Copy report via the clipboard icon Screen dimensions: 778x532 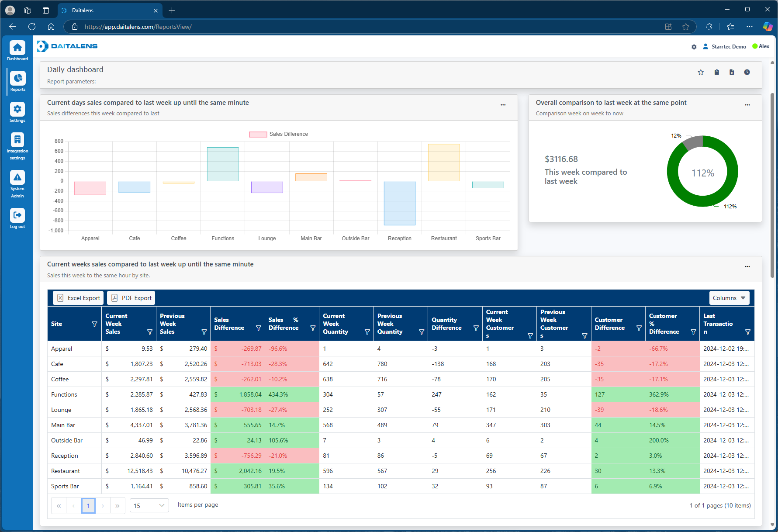pyautogui.click(x=716, y=72)
